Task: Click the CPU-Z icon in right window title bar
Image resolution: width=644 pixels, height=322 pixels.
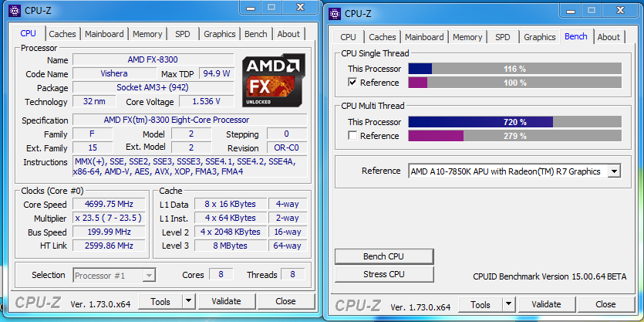Action: pos(335,13)
